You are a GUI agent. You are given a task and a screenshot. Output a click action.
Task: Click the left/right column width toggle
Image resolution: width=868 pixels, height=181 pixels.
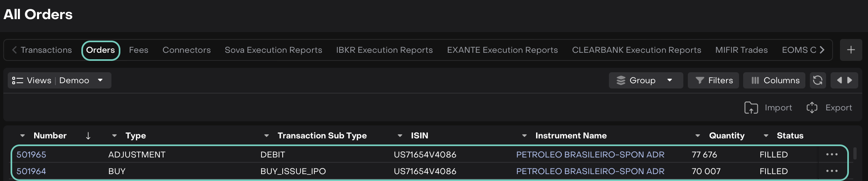[844, 80]
